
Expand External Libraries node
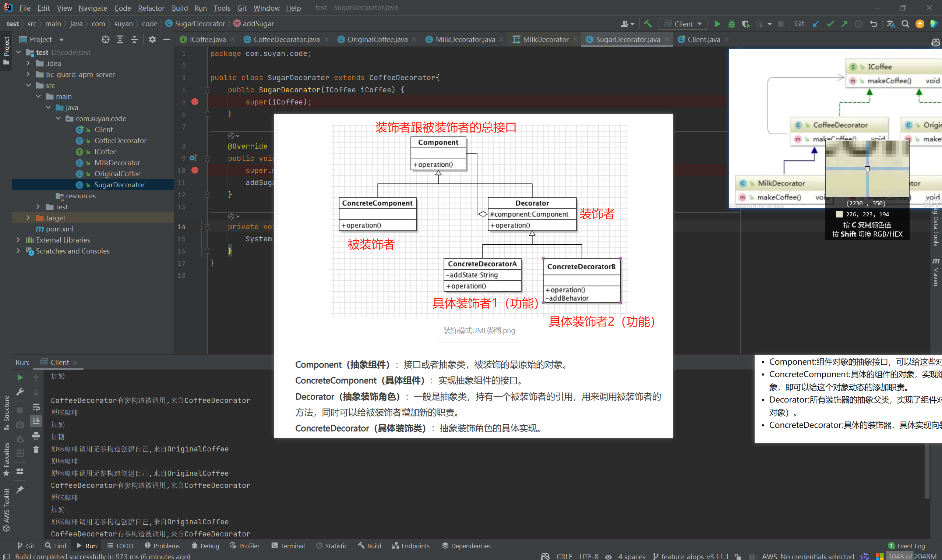tap(18, 240)
